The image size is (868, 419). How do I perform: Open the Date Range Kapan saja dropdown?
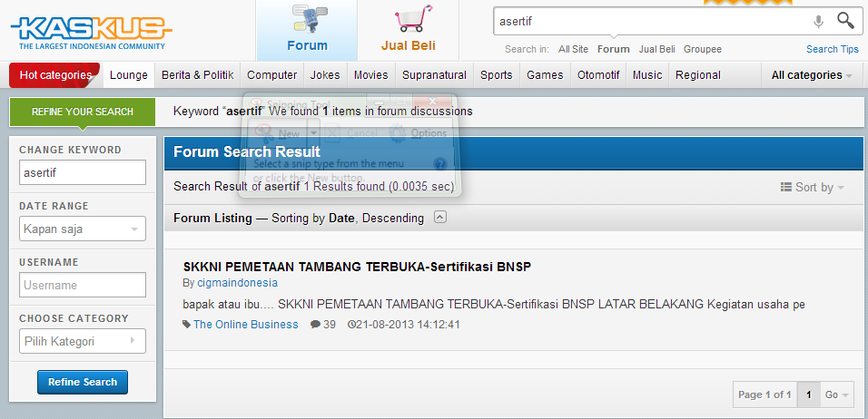(83, 229)
